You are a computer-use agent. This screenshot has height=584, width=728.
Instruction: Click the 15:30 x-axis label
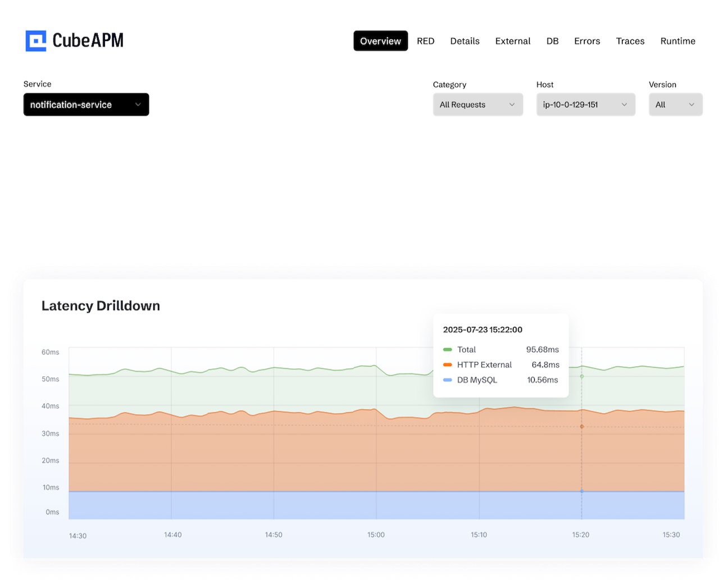671,535
